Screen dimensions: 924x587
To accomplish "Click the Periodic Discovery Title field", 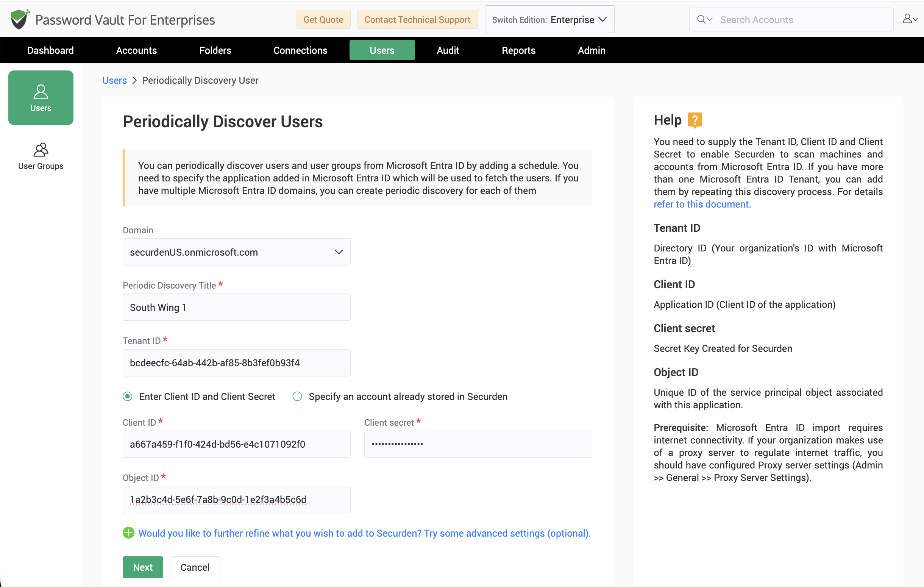I will (x=236, y=307).
